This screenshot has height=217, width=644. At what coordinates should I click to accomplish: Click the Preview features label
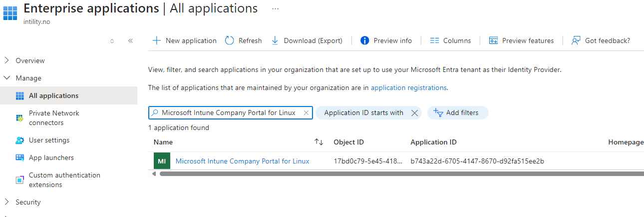pyautogui.click(x=528, y=40)
